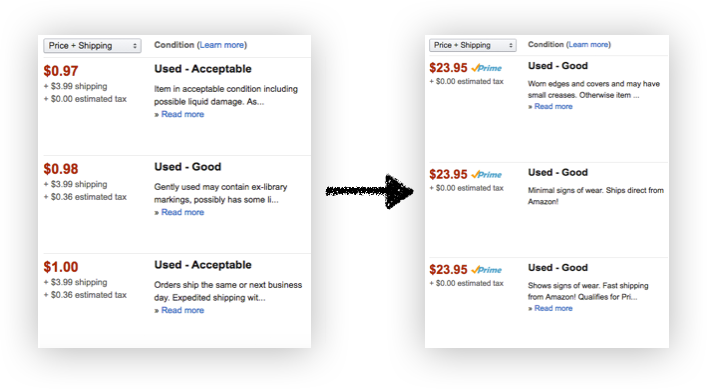
Task: Expand Read more under $0.98 Used - Good
Action: pos(183,212)
